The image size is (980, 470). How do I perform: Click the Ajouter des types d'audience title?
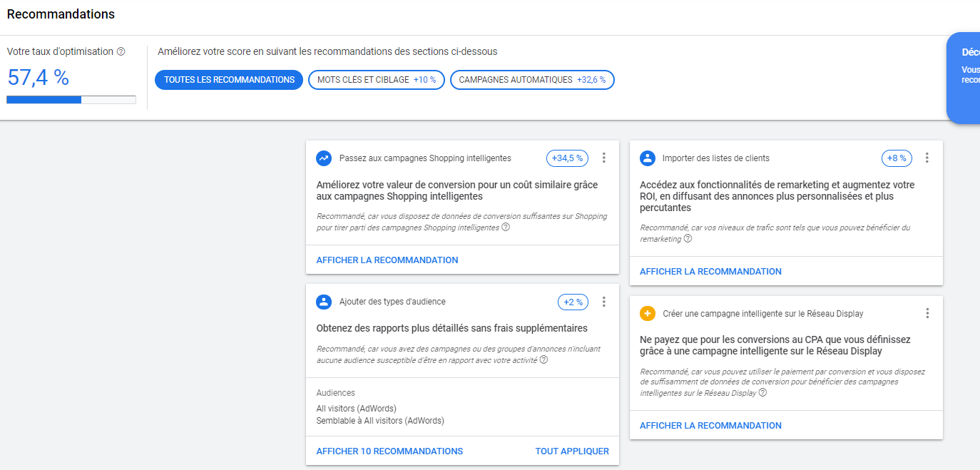[x=392, y=302]
